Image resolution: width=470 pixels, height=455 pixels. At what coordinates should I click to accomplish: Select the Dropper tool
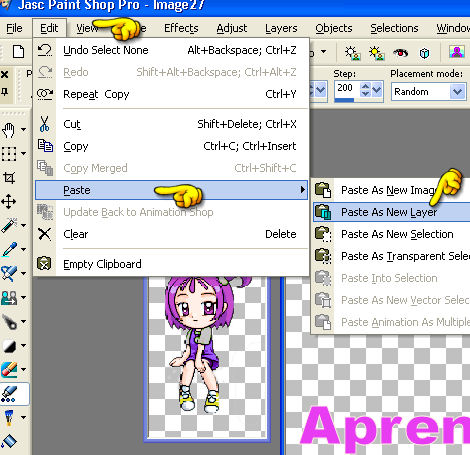coord(9,249)
